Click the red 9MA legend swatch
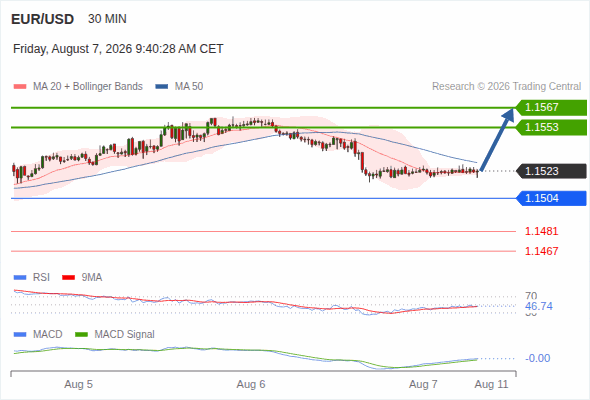The image size is (590, 400). 68,278
